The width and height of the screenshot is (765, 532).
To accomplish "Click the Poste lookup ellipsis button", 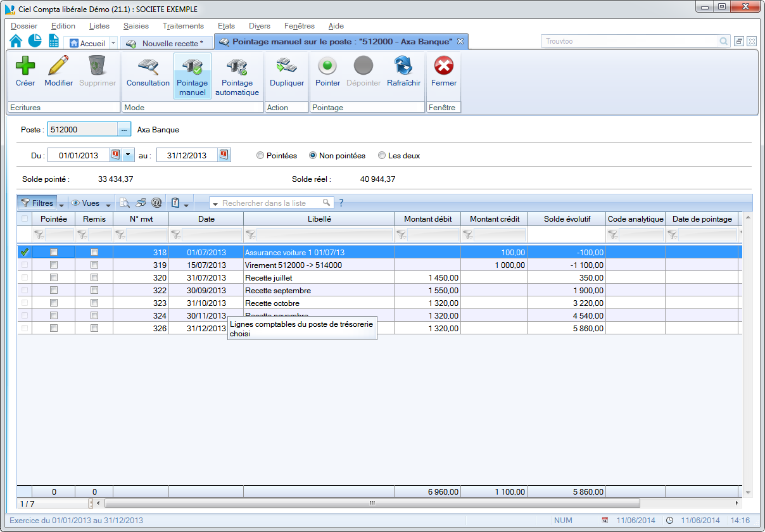I will tap(123, 129).
